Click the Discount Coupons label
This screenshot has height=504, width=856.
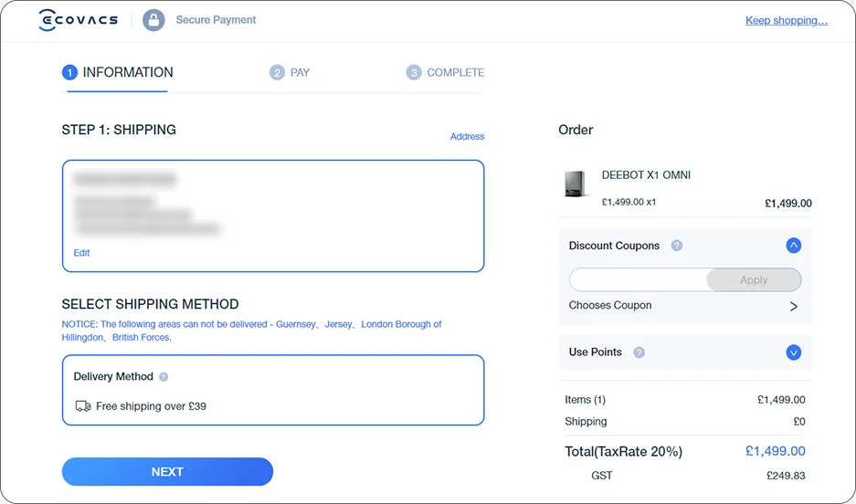614,246
